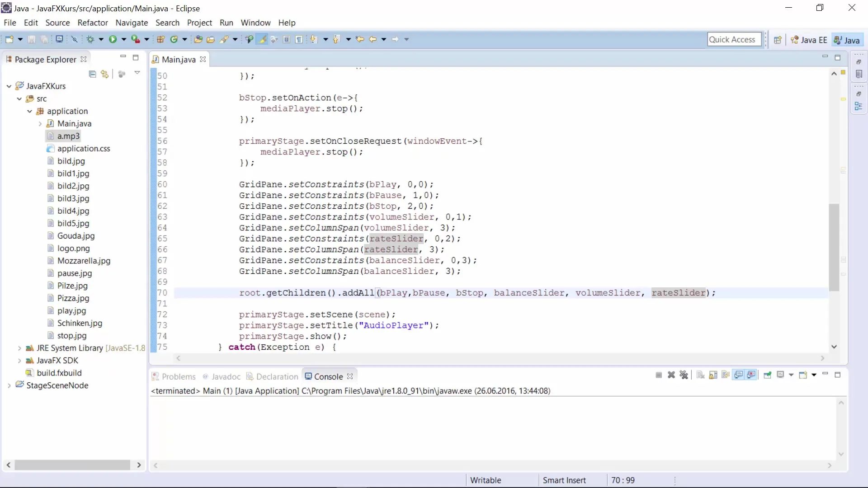The width and height of the screenshot is (868, 488).
Task: Click the New Java Class icon
Action: point(174,39)
